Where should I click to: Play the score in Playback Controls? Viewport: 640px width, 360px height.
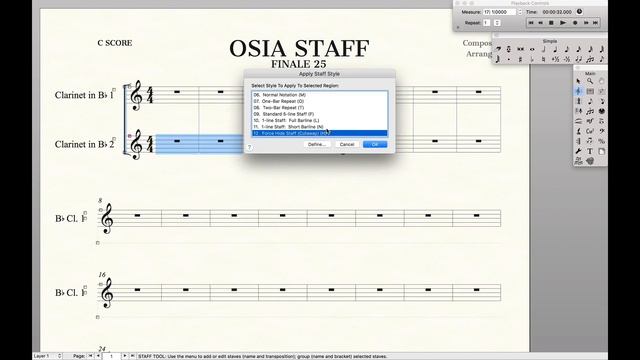[x=562, y=23]
